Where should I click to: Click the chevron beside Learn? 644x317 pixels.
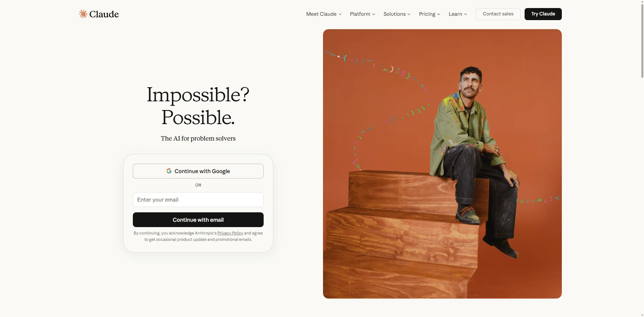(466, 14)
